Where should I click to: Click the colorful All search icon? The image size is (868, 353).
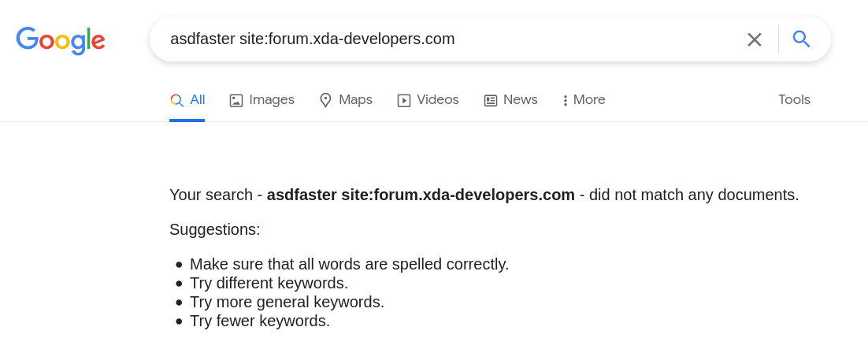[176, 100]
